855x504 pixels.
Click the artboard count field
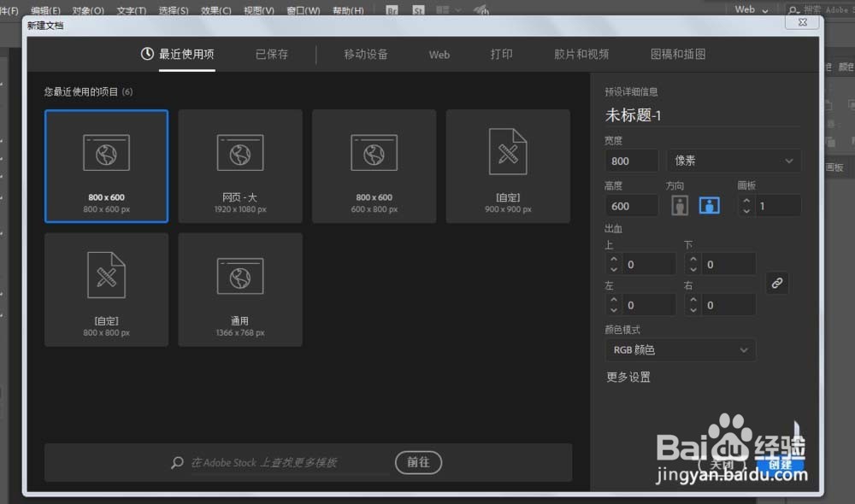pos(778,206)
